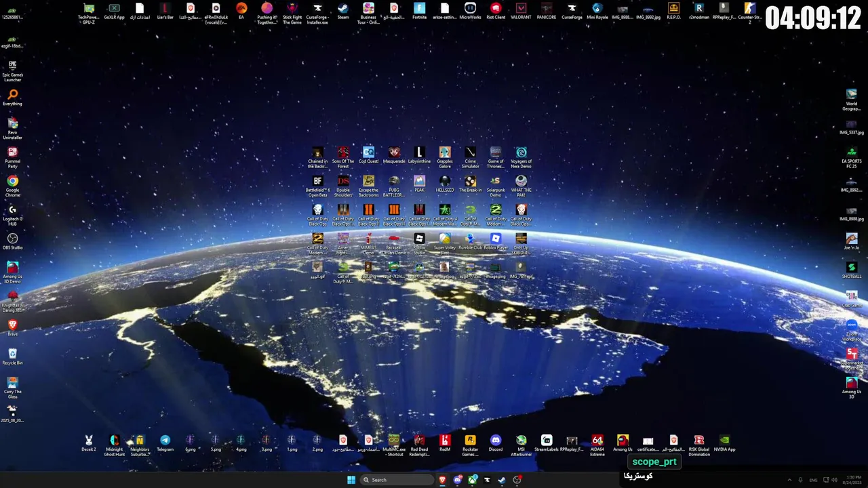Viewport: 868px width, 488px height.
Task: Open r2modman mod manager icon
Action: [x=698, y=12]
